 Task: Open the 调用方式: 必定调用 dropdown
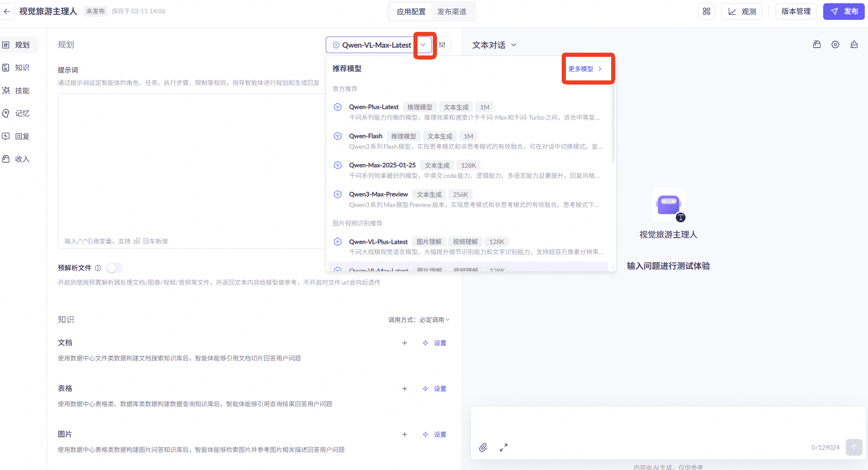pyautogui.click(x=419, y=320)
